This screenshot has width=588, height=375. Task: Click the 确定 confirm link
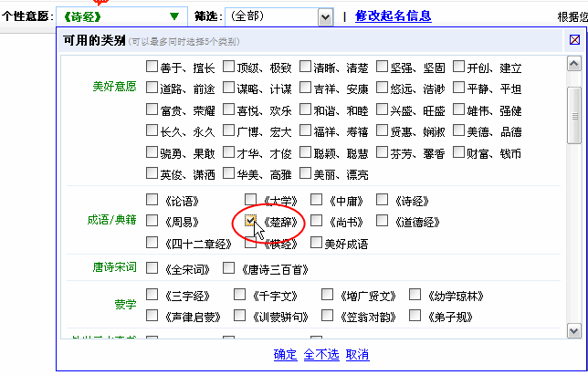tap(285, 354)
